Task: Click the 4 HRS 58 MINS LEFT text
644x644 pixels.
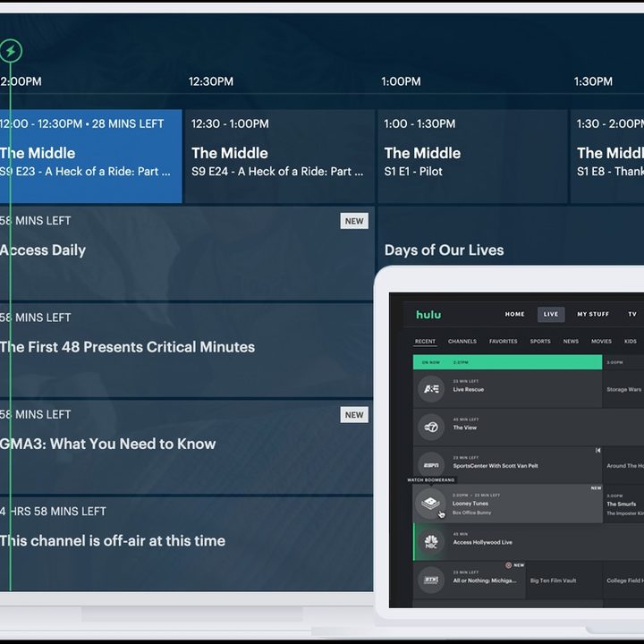Action: point(53,512)
